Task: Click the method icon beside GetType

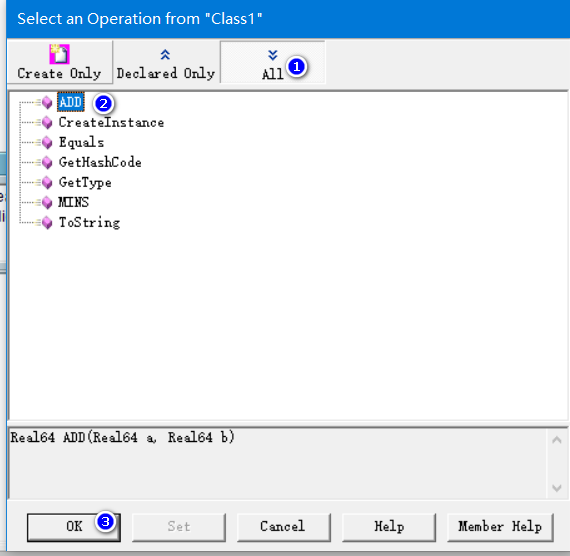Action: 47,183
